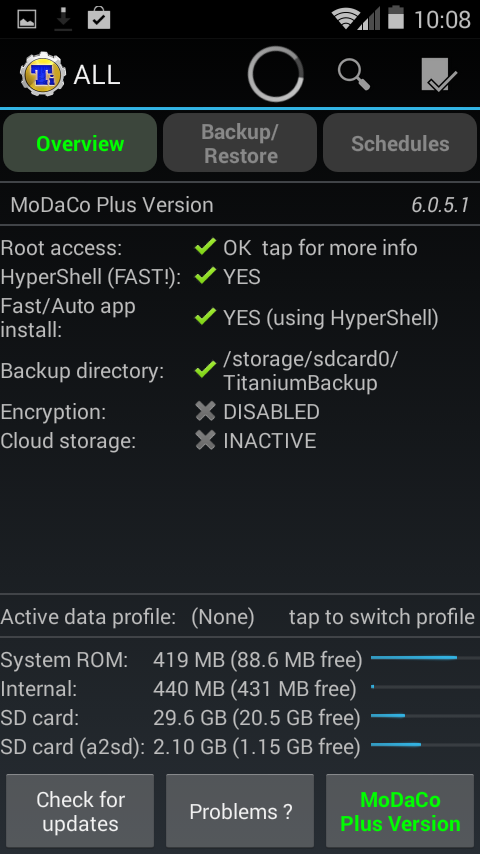Switch to the Schedules tab
The width and height of the screenshot is (480, 854).
click(400, 143)
